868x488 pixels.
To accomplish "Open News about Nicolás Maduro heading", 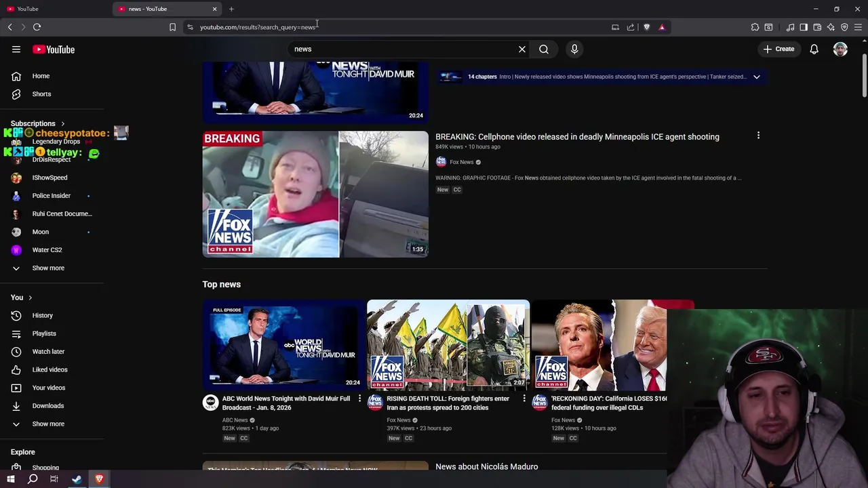I will [x=486, y=466].
